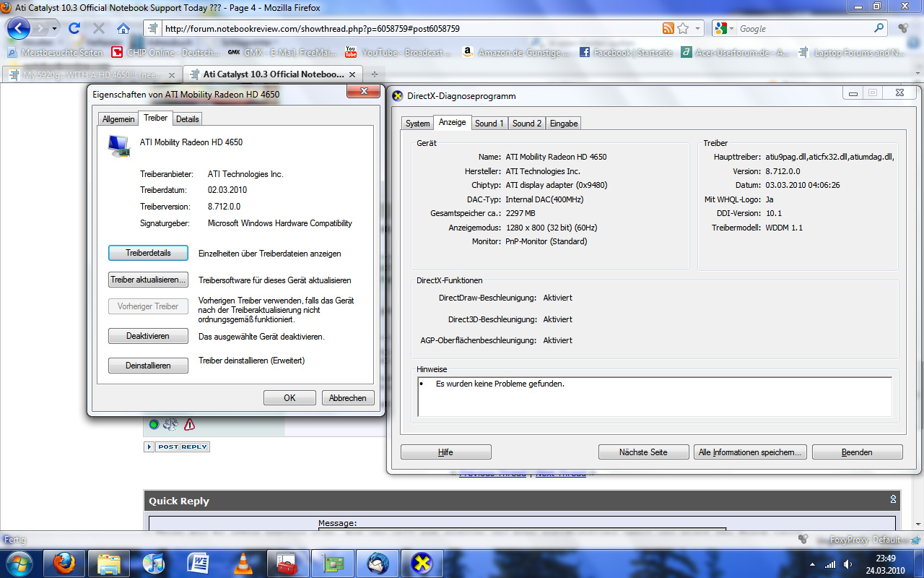
Task: Switch to the Sound 2 tab
Action: pos(527,124)
